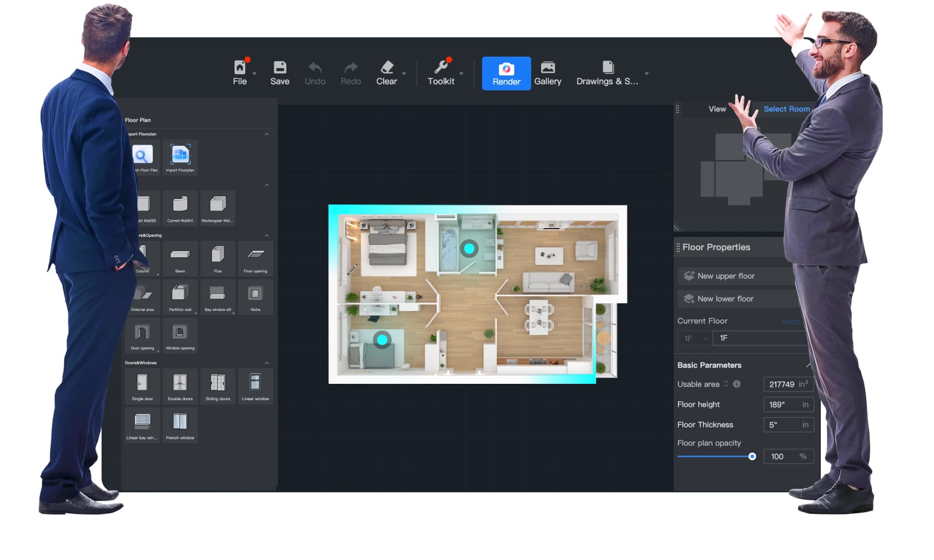Open the Drawings & S... dropdown arrow
Viewport: 934px width, 560px height.
tap(646, 74)
